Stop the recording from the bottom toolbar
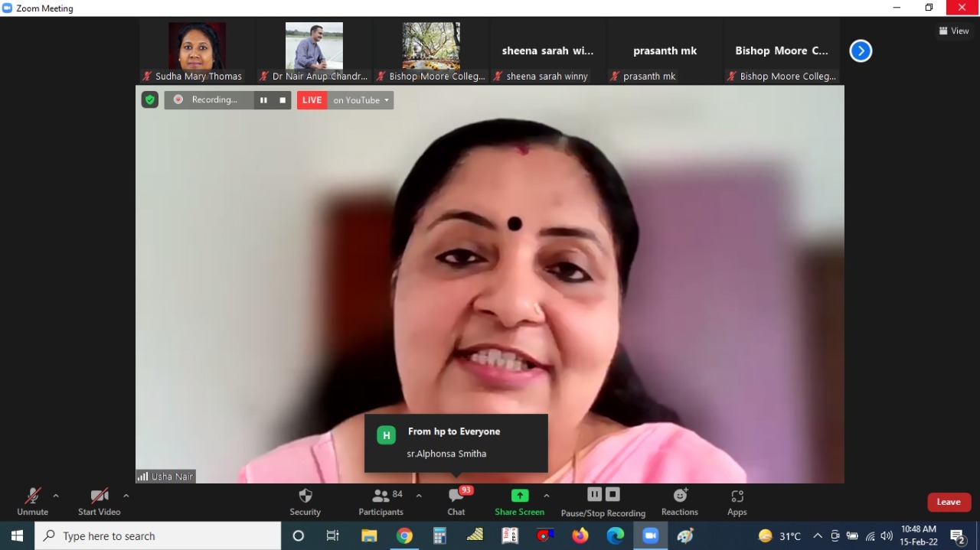 [612, 494]
